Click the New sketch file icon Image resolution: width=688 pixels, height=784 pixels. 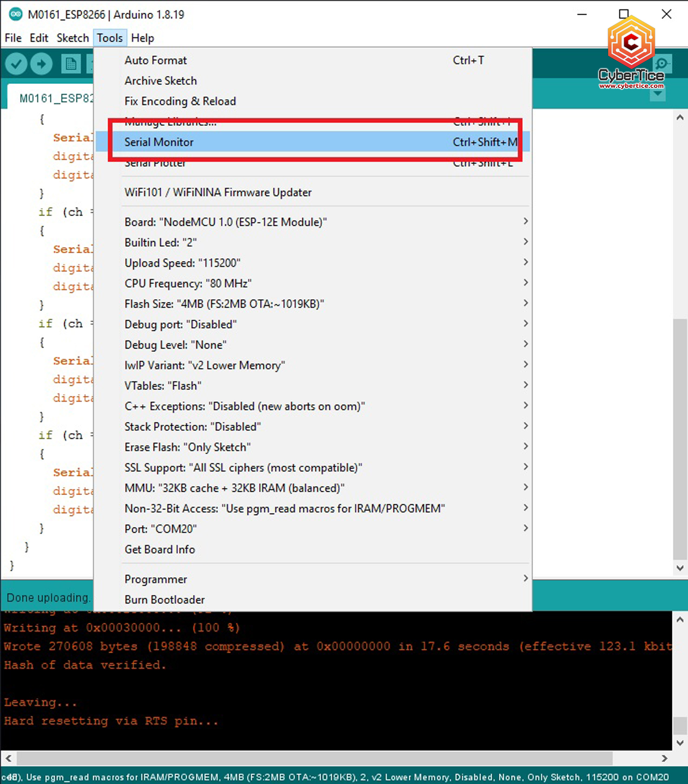[x=71, y=64]
